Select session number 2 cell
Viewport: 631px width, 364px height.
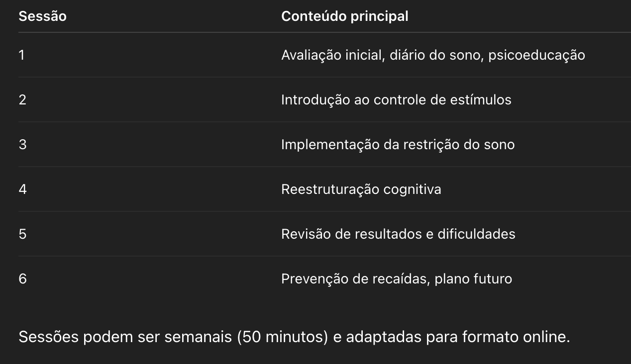coord(22,99)
